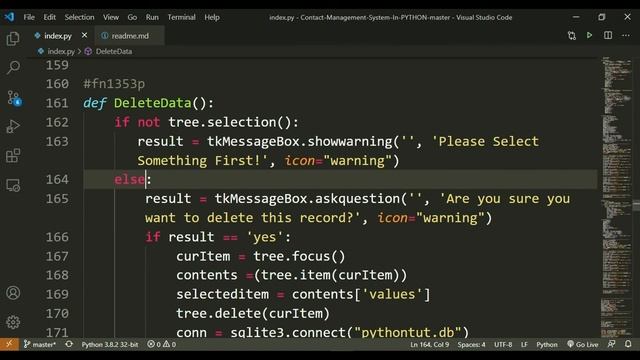The width and height of the screenshot is (640, 360).
Task: Open the Remote Explorer view
Action: tap(13, 186)
